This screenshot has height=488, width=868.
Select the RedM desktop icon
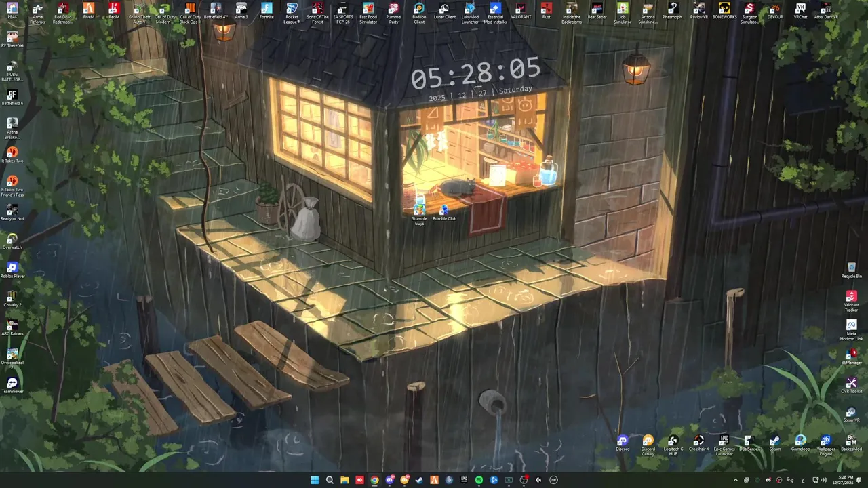(x=114, y=11)
